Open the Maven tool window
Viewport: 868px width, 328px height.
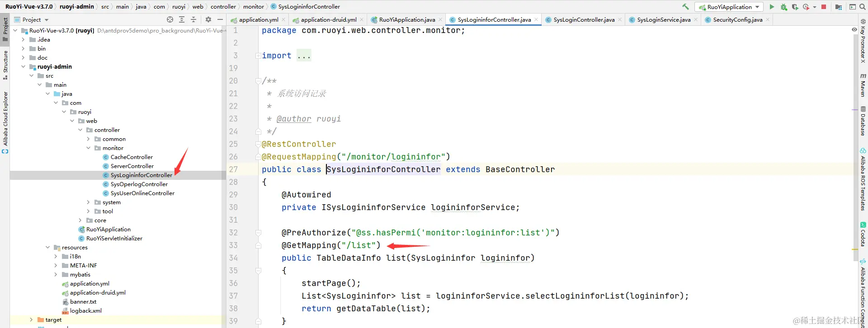[863, 85]
